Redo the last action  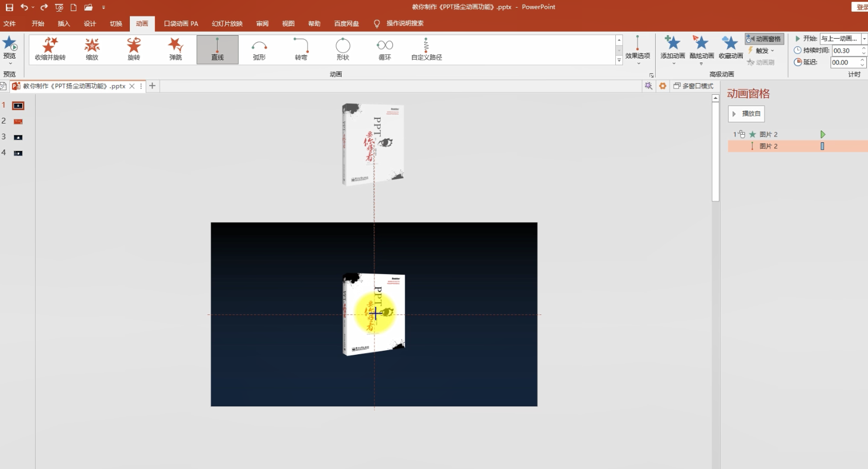click(44, 7)
